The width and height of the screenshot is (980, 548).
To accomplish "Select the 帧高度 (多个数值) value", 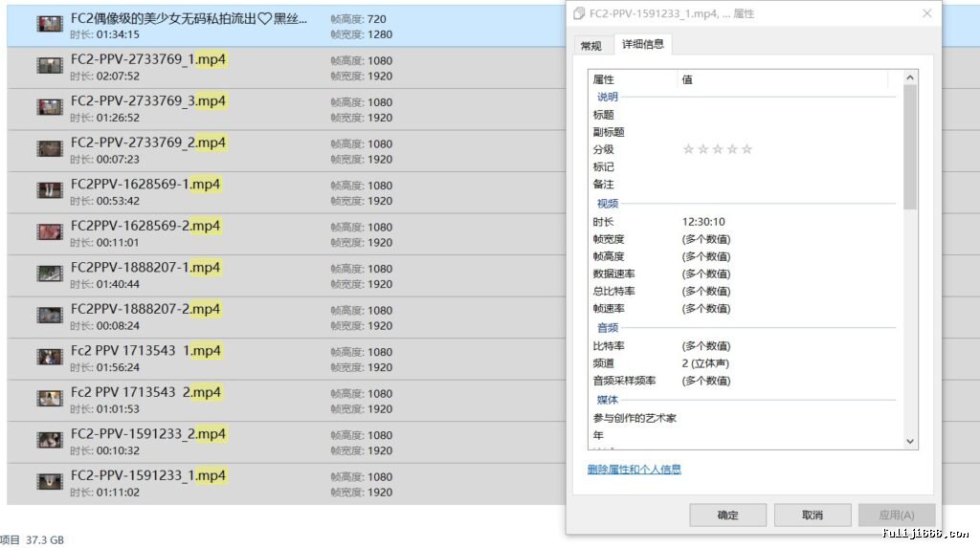I will pos(706,256).
